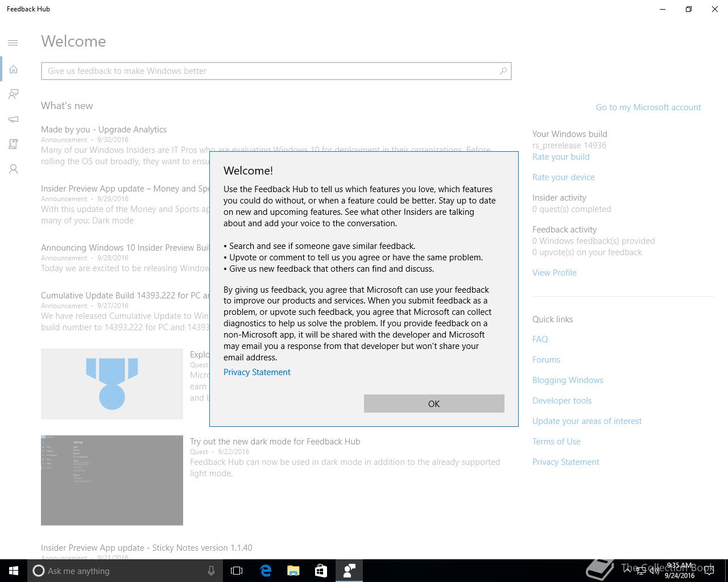Open the hamburger navigation menu
This screenshot has height=582, width=728.
coord(13,43)
